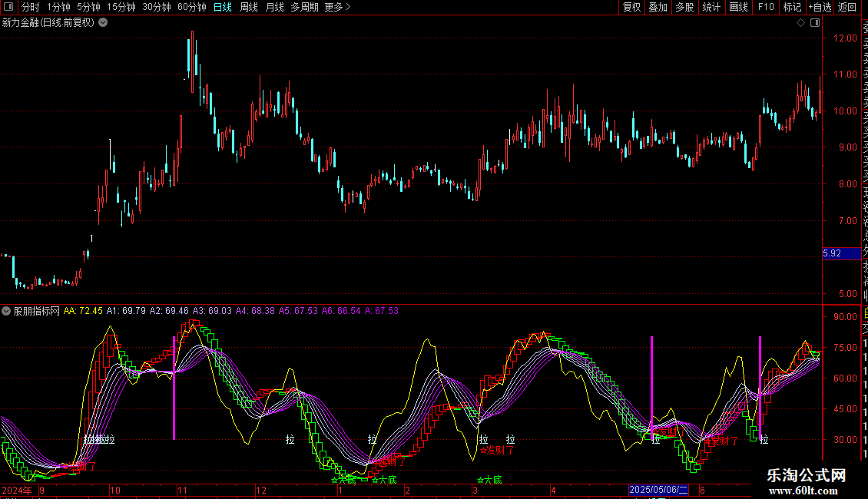Image resolution: width=868 pixels, height=499 pixels.
Task: Open the 多周期 multi-period view
Action: 305,7
